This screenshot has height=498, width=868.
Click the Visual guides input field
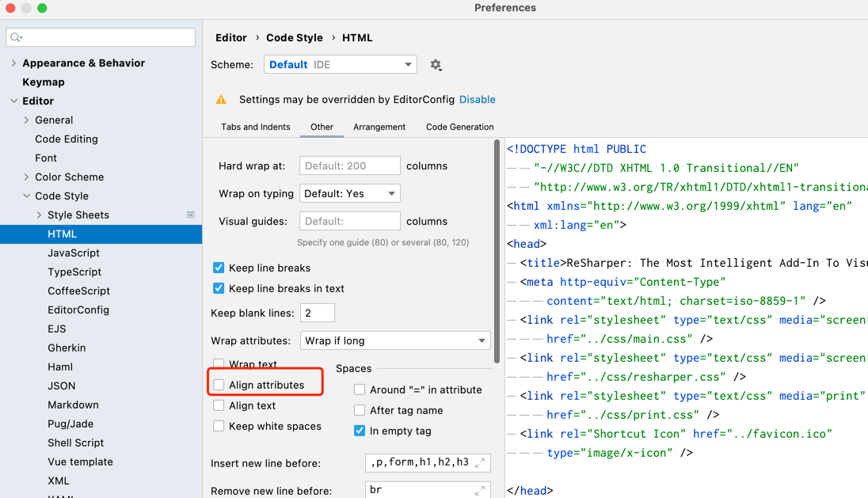pos(350,222)
